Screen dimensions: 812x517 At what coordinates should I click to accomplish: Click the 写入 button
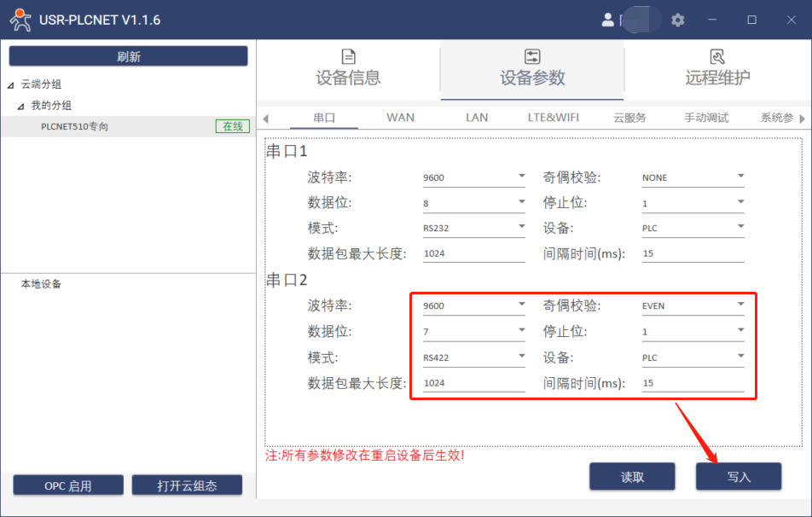(738, 477)
